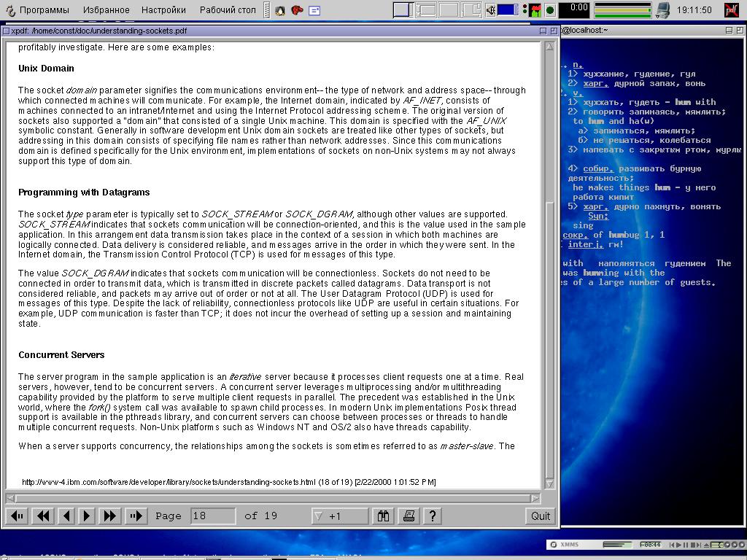Screen dimensions: 747x560
Task: Open the zoom level +1 dropdown
Action: pos(339,516)
